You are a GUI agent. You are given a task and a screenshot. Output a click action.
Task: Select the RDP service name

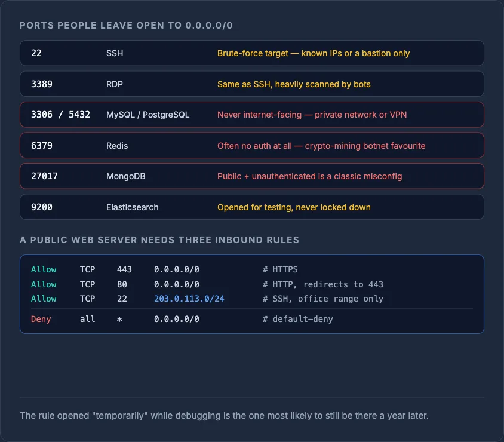click(115, 84)
